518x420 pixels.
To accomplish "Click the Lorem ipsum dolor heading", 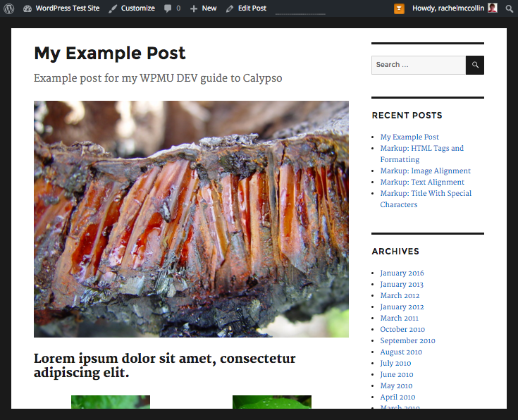I will coord(164,366).
